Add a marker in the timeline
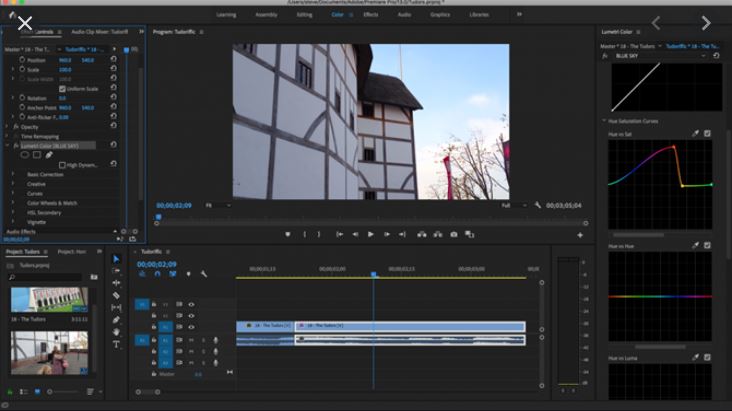Viewport: 732px width, 411px height. [x=189, y=274]
